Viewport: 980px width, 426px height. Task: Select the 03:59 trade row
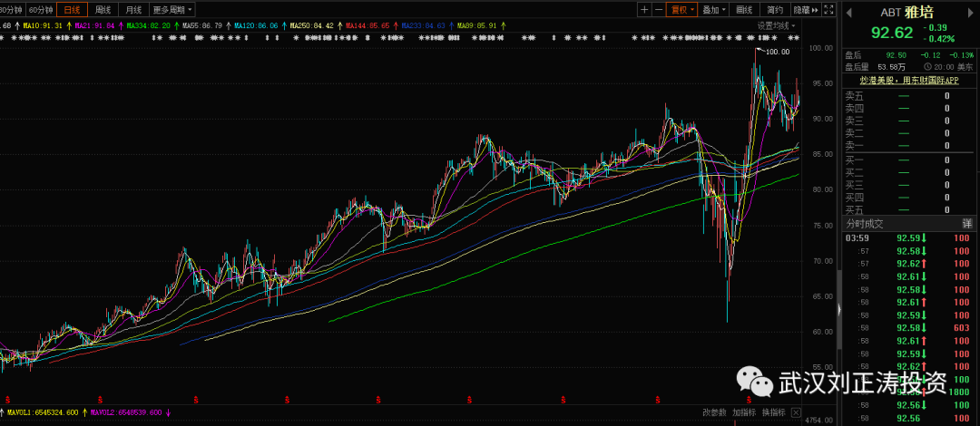pyautogui.click(x=908, y=238)
